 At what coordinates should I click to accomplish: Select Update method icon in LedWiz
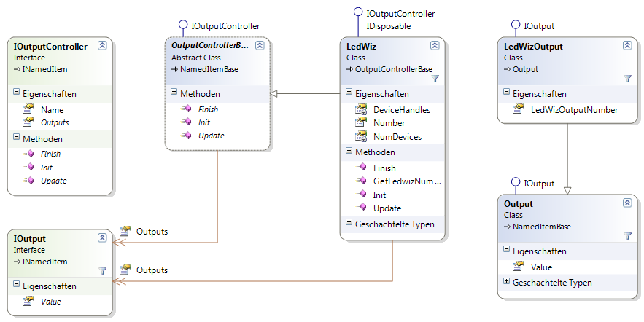point(362,207)
